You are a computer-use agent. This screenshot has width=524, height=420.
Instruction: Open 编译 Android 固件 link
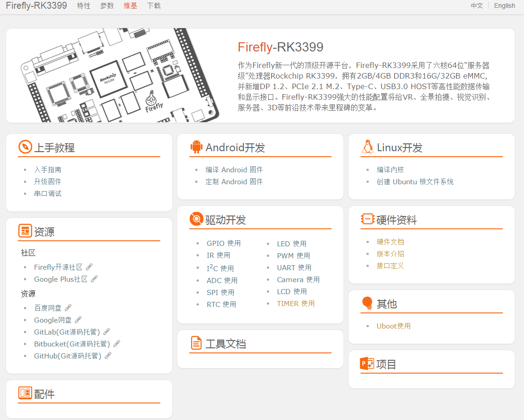point(234,170)
